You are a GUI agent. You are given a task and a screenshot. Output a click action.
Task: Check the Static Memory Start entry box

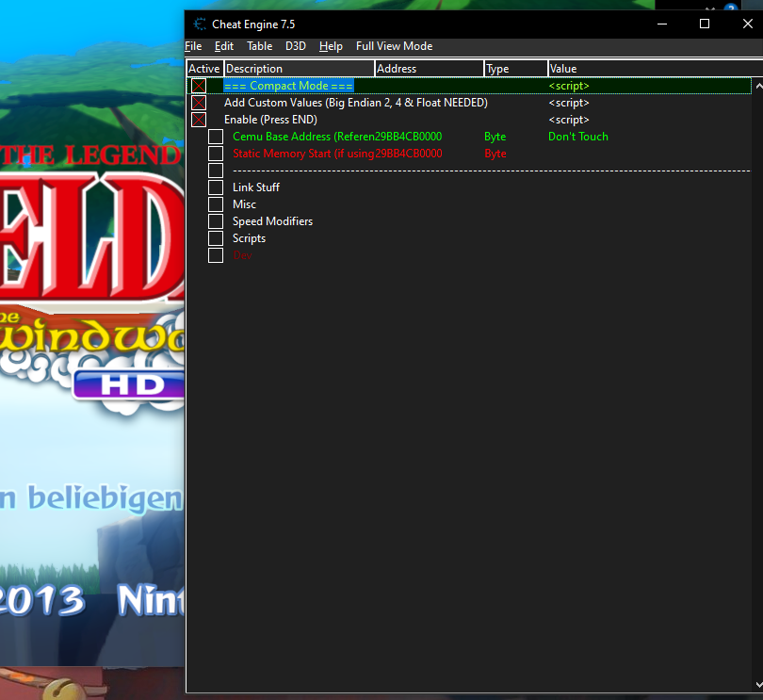pos(216,154)
